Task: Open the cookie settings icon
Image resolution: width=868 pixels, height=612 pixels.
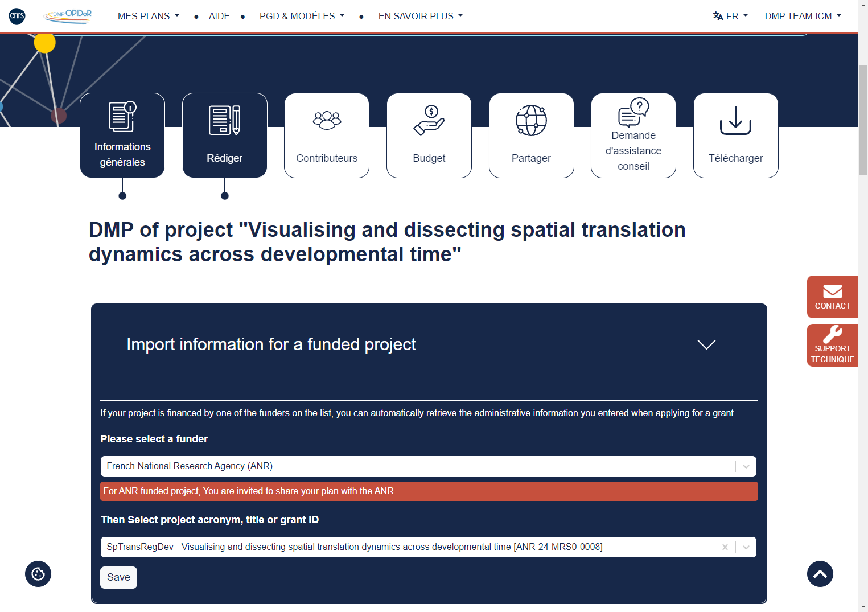Action: pos(38,574)
